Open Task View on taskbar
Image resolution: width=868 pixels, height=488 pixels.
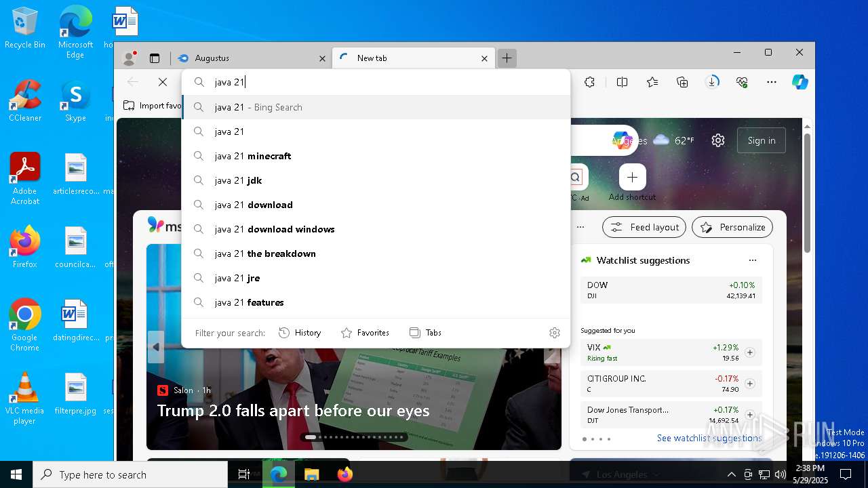click(244, 474)
